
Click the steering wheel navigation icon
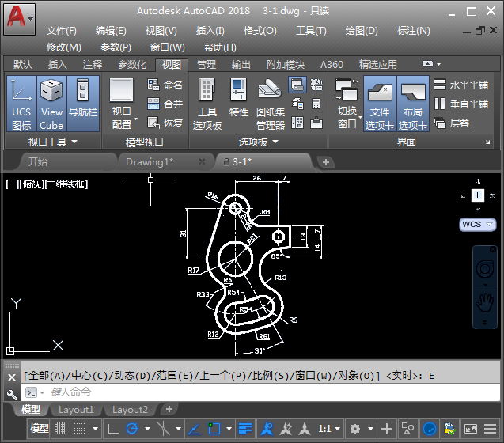point(483,270)
